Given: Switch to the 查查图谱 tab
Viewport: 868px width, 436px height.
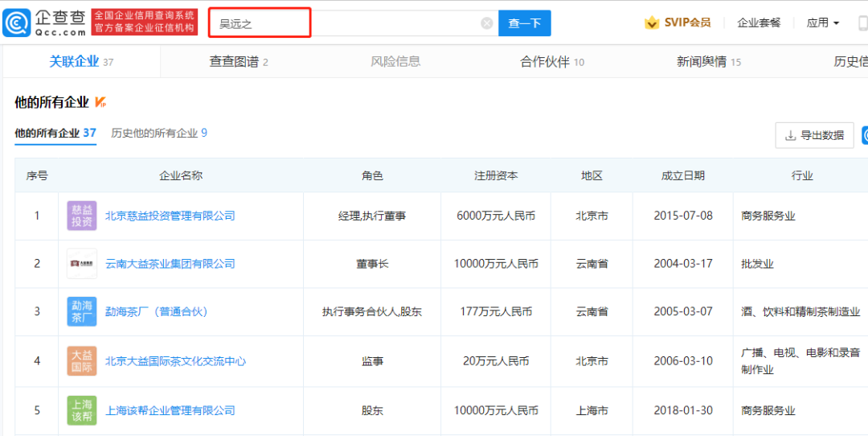Looking at the screenshot, I should (x=239, y=61).
